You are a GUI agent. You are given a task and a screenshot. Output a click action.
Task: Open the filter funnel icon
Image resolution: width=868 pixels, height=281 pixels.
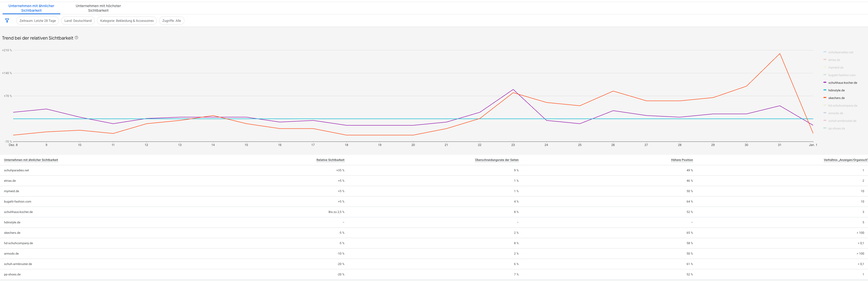click(x=7, y=21)
